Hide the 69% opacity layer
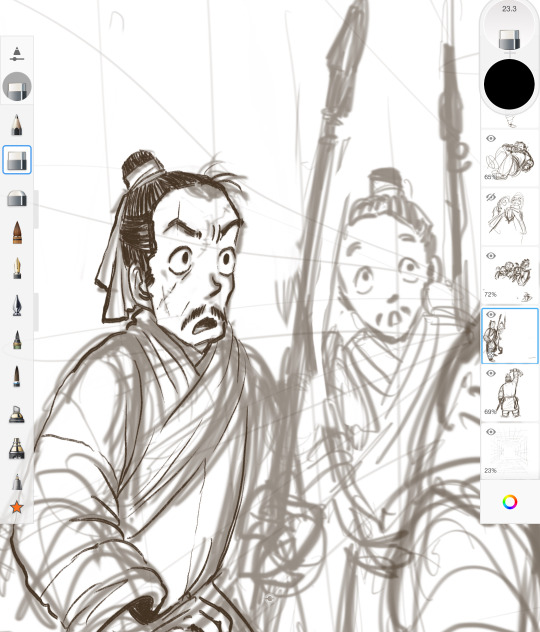Screen dimensions: 540x632 [x=490, y=373]
